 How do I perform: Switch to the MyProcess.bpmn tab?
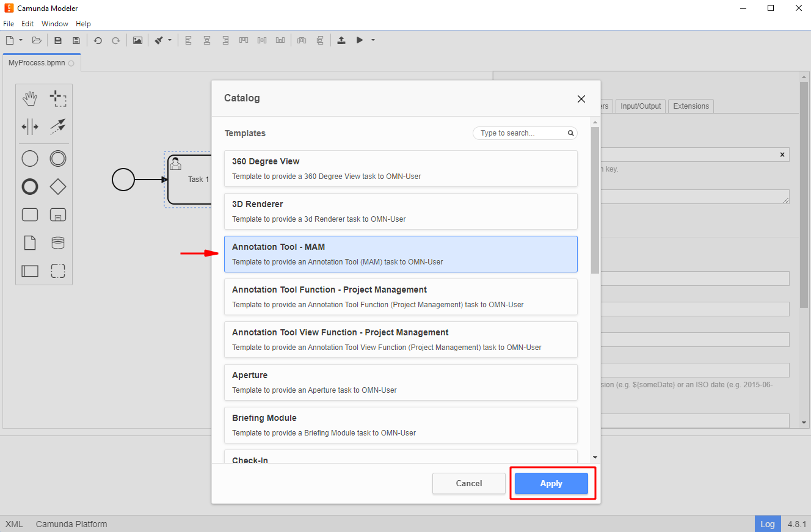click(37, 63)
